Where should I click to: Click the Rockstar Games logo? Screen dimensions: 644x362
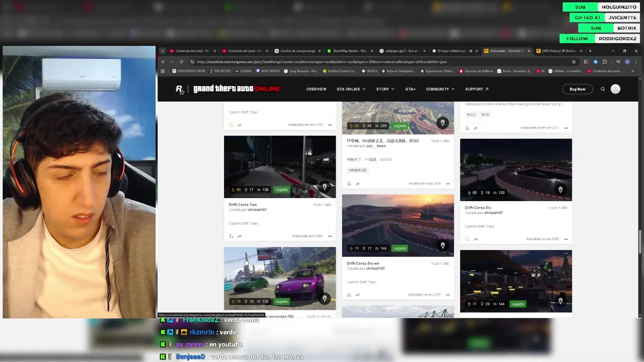[x=180, y=89]
